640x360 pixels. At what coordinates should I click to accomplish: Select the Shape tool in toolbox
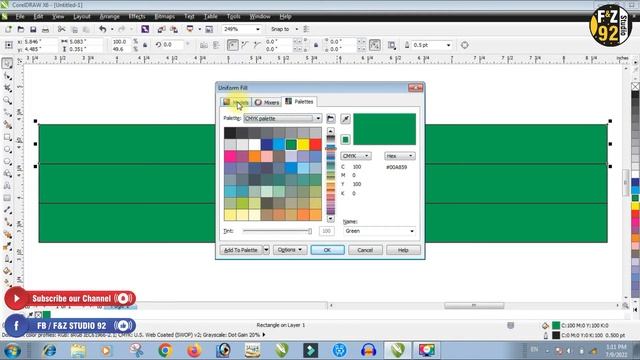click(7, 76)
